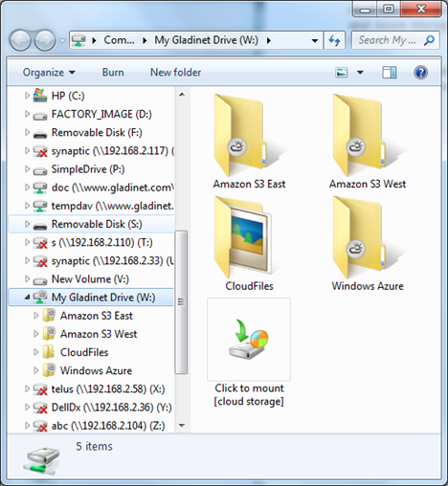Open the view options dropdown arrow
The image size is (448, 486).
click(x=360, y=73)
